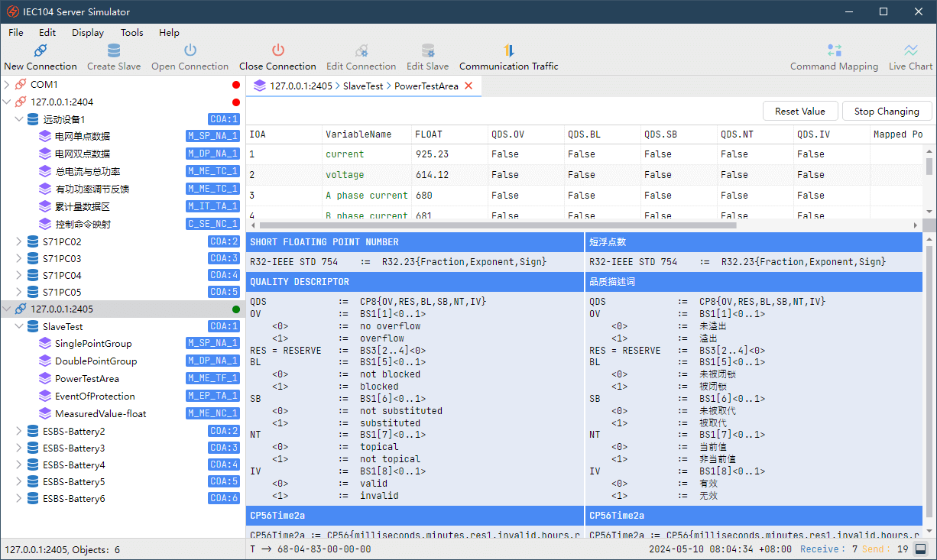This screenshot has height=560, width=937.
Task: Expand the ESBS-Battery2 node
Action: [20, 431]
